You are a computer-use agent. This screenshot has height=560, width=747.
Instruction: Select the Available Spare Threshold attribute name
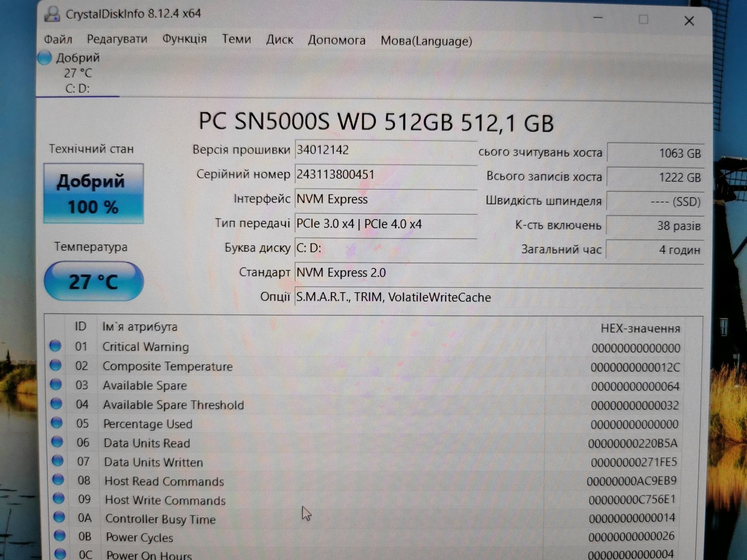click(173, 405)
